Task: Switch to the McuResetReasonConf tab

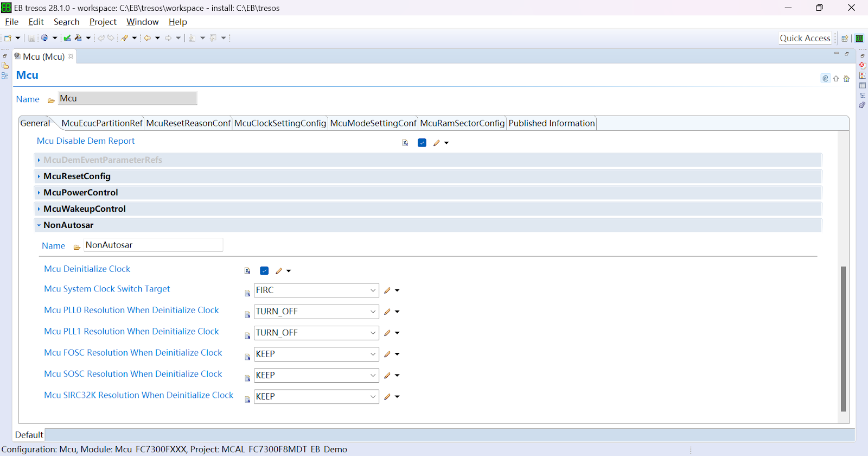Action: 188,123
